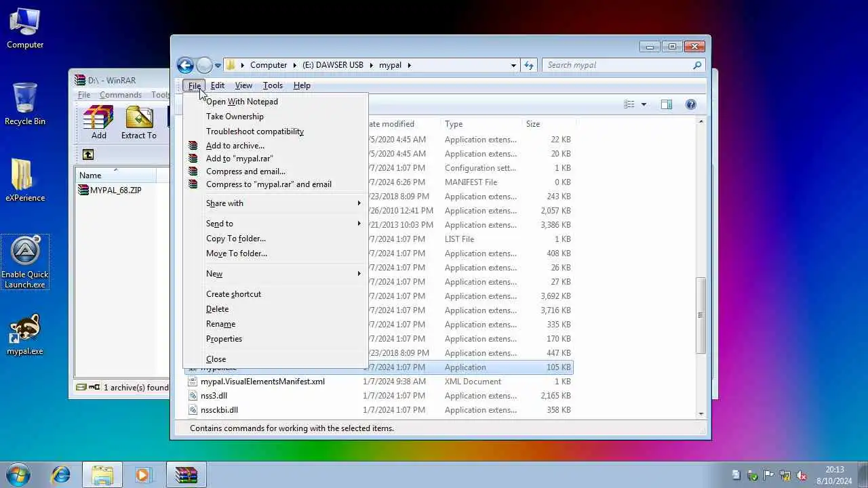Click arrow after mypal in address path
The width and height of the screenshot is (868, 488).
tap(410, 65)
